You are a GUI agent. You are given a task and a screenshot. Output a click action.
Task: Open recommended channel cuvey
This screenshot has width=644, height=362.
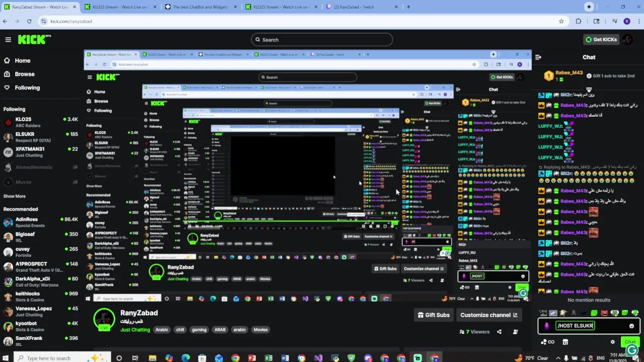pyautogui.click(x=40, y=252)
